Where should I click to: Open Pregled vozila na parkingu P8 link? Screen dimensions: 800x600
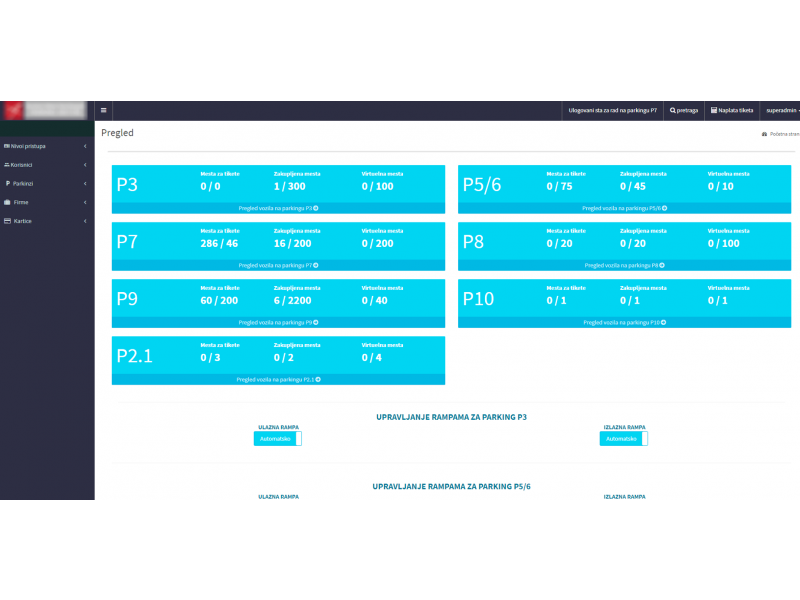[624, 265]
